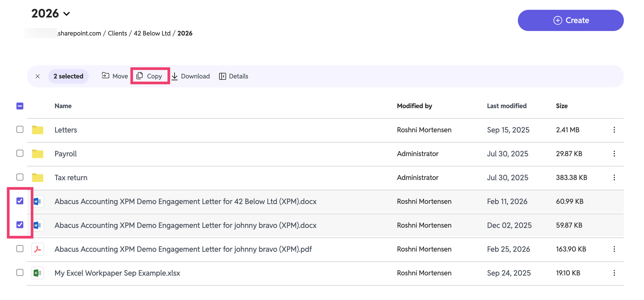Open more options for Payroll folder
The image size is (644, 300).
point(614,154)
